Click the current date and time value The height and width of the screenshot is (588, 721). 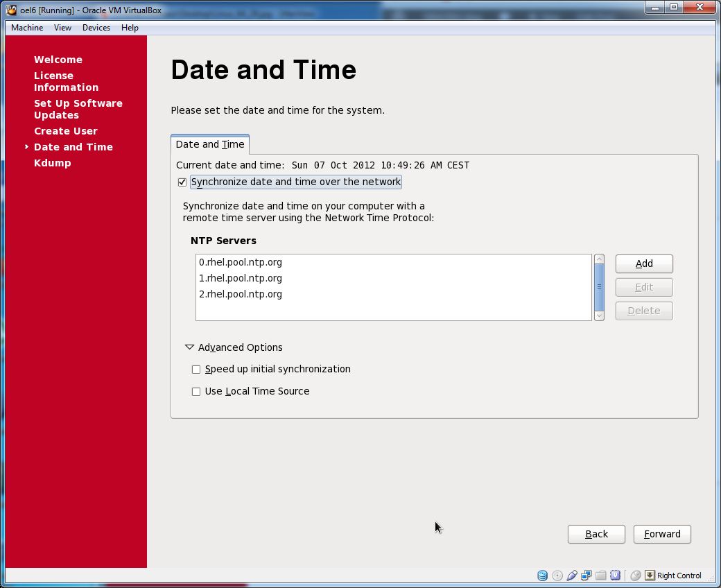[381, 165]
